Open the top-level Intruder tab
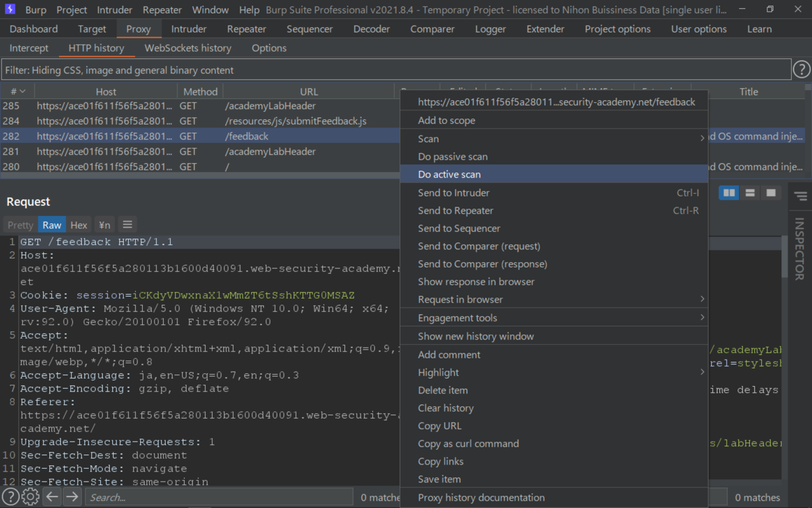The width and height of the screenshot is (812, 508). click(x=189, y=29)
